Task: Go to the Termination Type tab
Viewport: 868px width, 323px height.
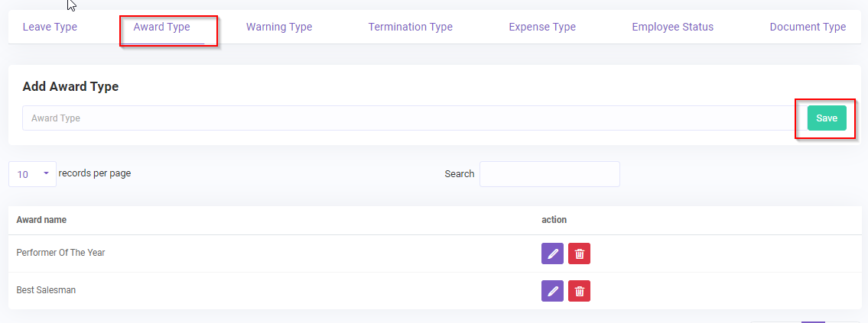Action: (410, 27)
